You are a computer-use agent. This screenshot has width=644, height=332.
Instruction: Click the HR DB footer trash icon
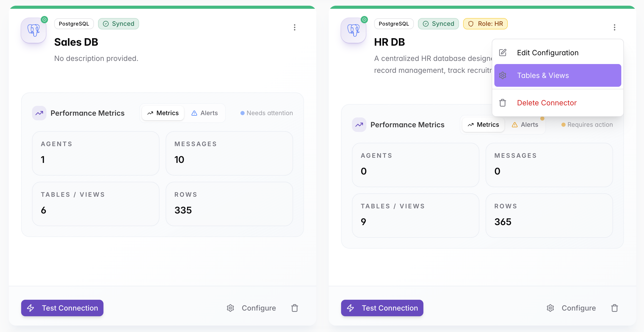coord(615,308)
